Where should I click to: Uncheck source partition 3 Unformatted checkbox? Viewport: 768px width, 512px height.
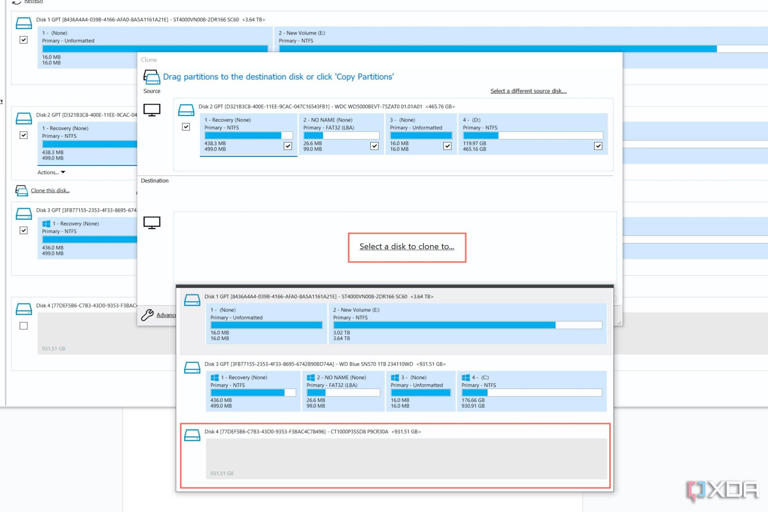(x=447, y=146)
